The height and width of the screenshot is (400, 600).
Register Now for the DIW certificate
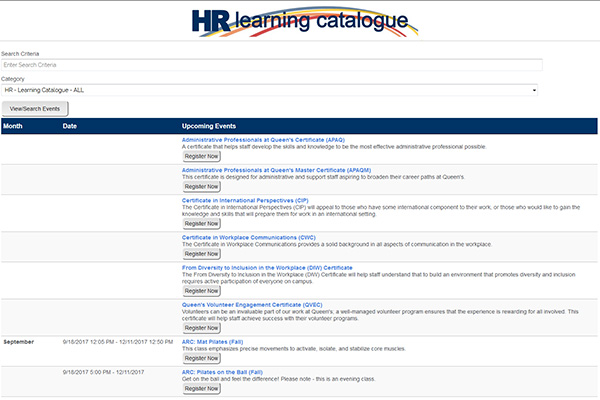click(201, 291)
